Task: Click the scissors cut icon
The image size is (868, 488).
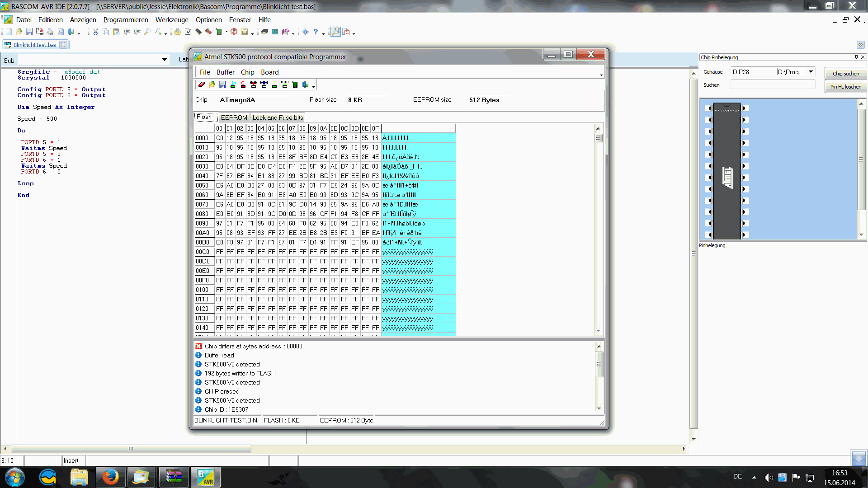Action: point(95,32)
